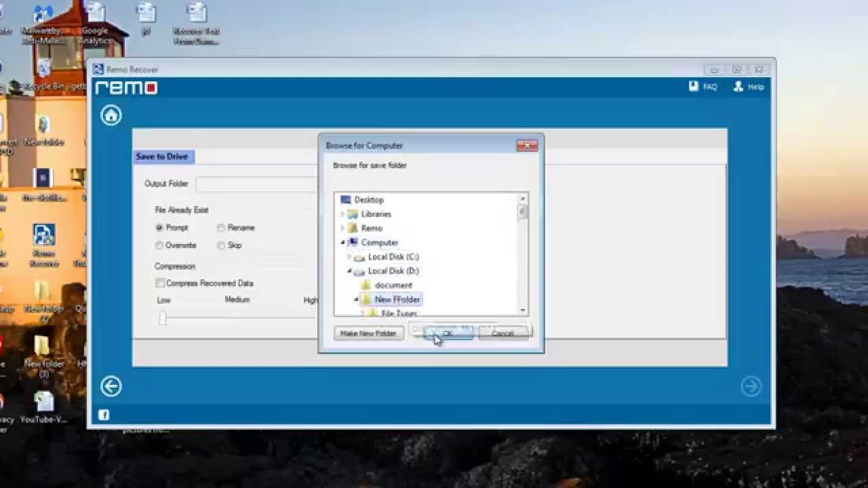This screenshot has width=868, height=488.
Task: Click the Output Folder input field
Action: click(258, 184)
